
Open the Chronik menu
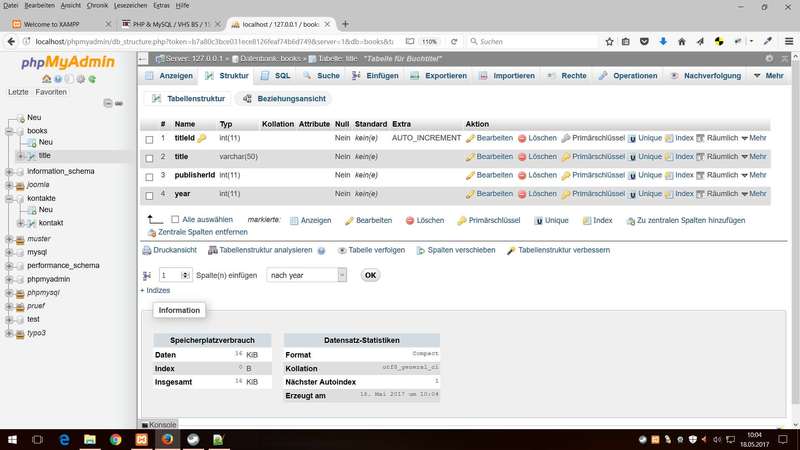tap(97, 5)
